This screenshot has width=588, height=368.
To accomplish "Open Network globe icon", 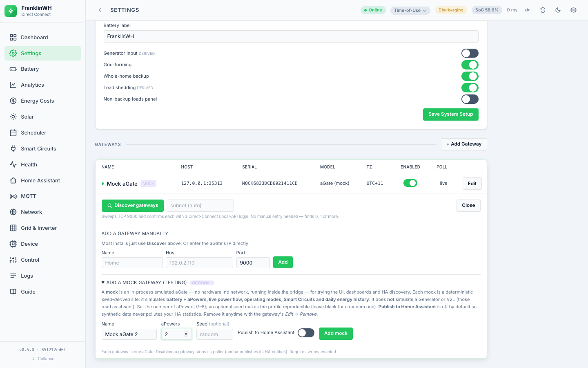I will tap(13, 212).
